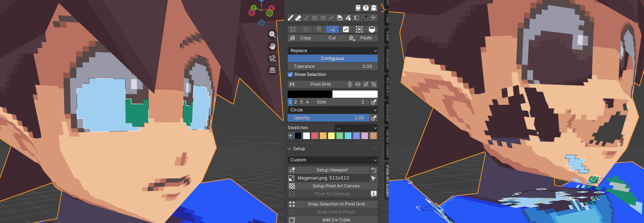
Task: Pick the red color swatch
Action: coord(315,136)
